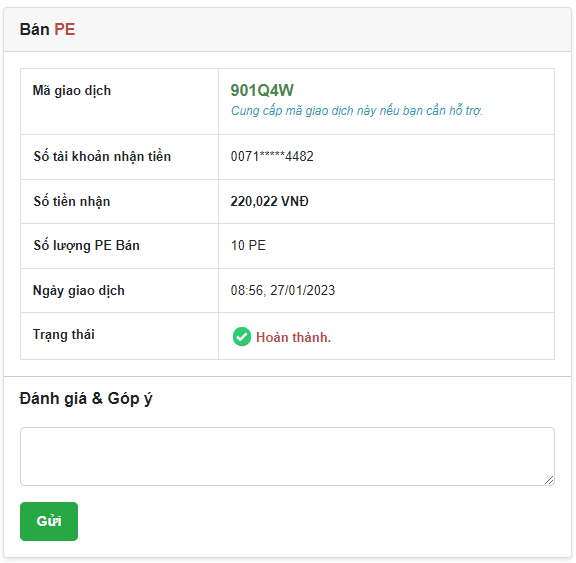Click the Số tài khoản nhận tiền label
Screen dimensions: 576x563
click(102, 156)
